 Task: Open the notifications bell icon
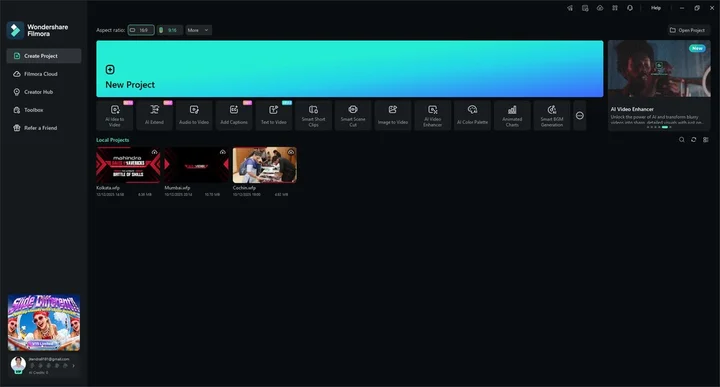[x=630, y=8]
